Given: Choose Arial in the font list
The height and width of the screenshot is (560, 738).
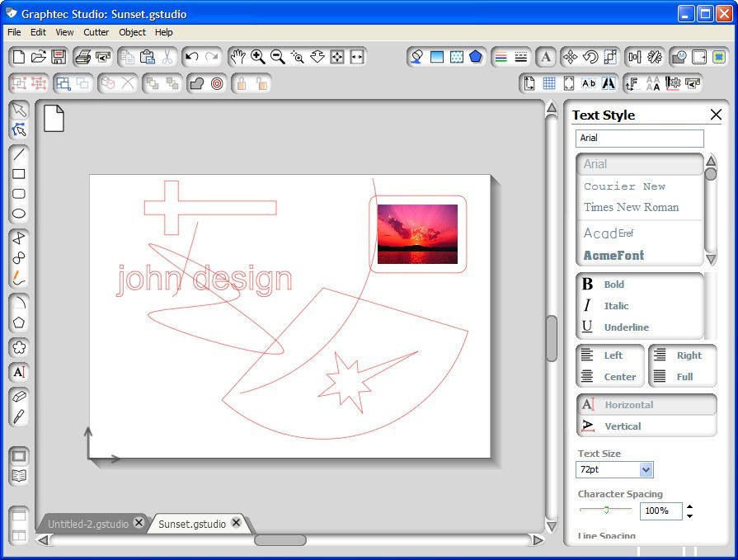Looking at the screenshot, I should point(640,164).
